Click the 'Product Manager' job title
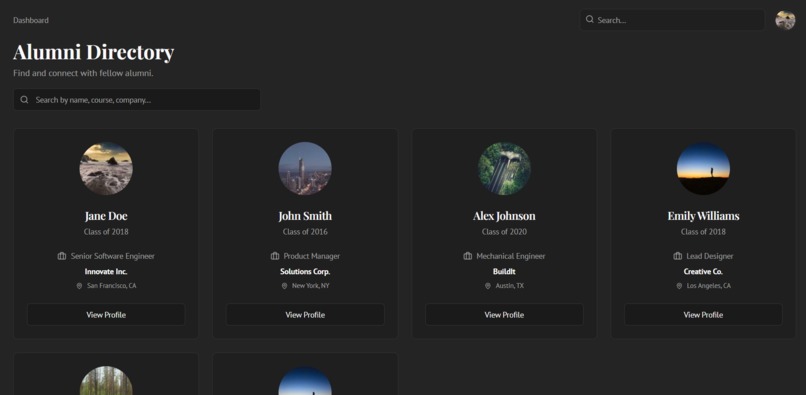Viewport: 806px width, 395px height. (312, 256)
